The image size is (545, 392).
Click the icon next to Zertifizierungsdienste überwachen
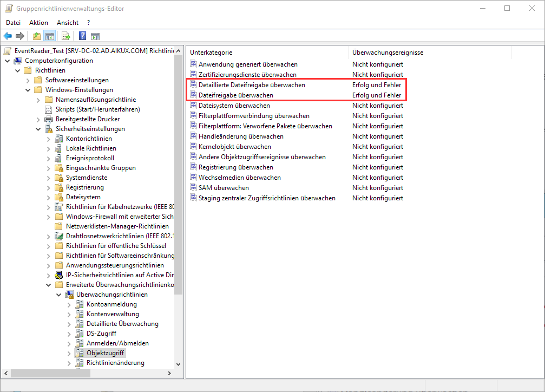pos(194,74)
